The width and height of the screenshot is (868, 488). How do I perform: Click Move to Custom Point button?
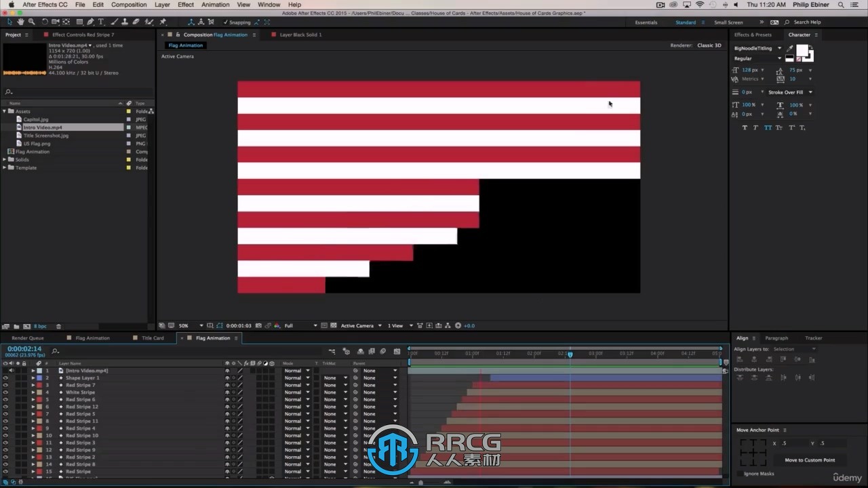click(x=810, y=460)
